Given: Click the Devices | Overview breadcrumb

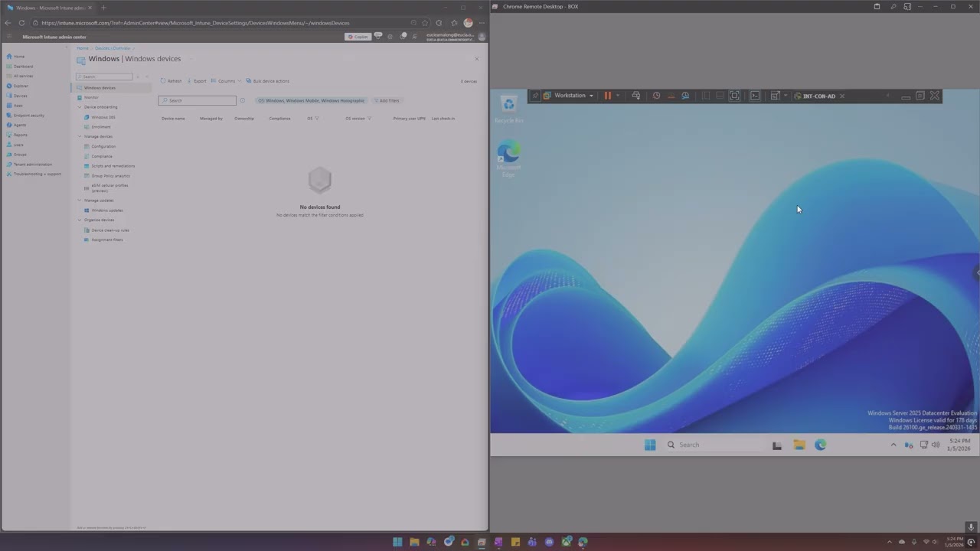Looking at the screenshot, I should (x=113, y=48).
